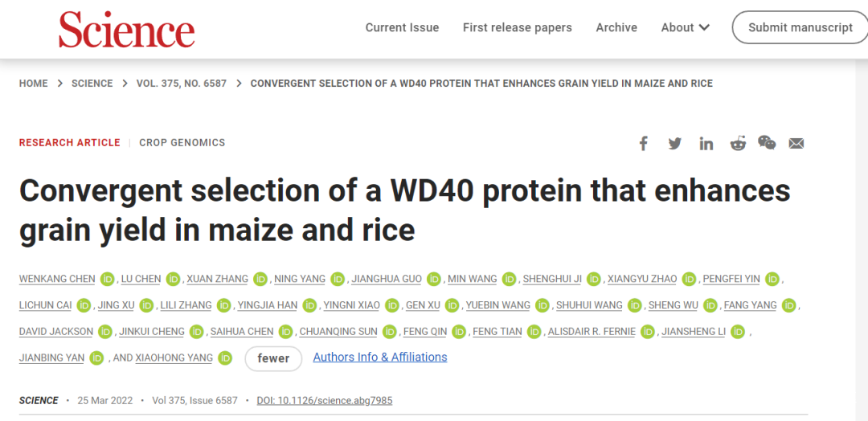The height and width of the screenshot is (421, 868).
Task: Go to First release papers
Action: (518, 27)
